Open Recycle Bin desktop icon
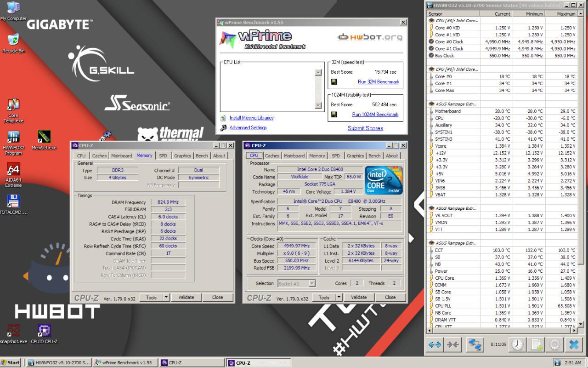The height and width of the screenshot is (368, 588). [x=13, y=43]
